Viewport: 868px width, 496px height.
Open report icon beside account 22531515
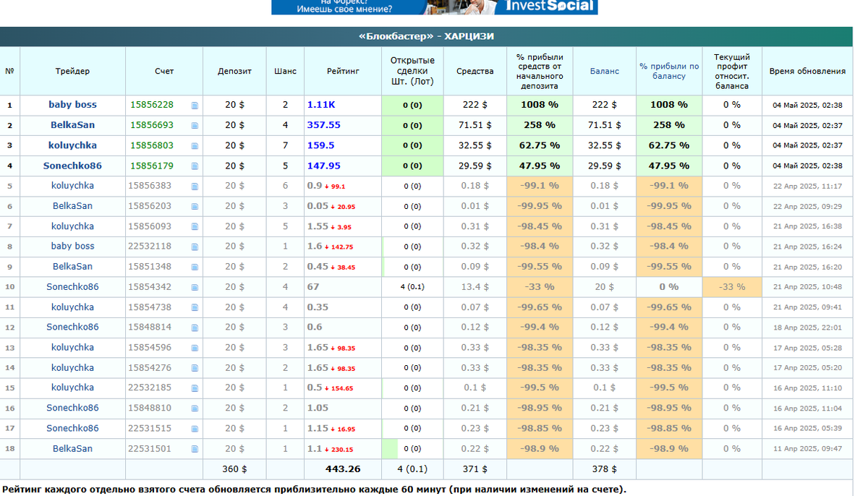pyautogui.click(x=195, y=429)
